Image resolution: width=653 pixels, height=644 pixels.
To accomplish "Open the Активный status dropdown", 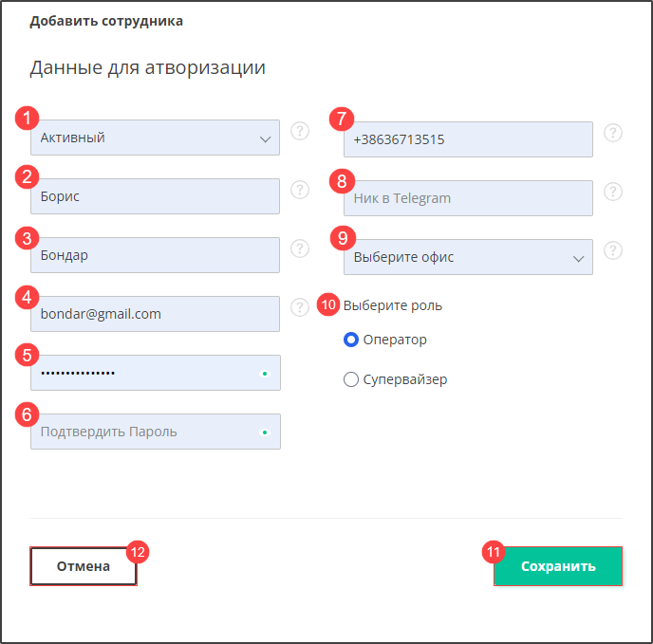I will [155, 138].
